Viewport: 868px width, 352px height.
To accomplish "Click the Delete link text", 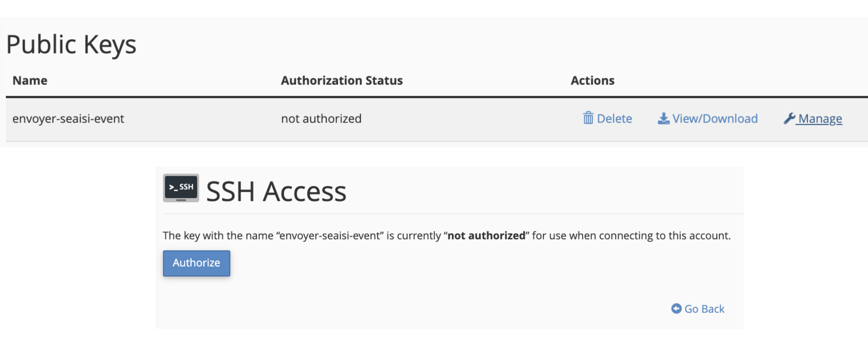I will pyautogui.click(x=614, y=119).
